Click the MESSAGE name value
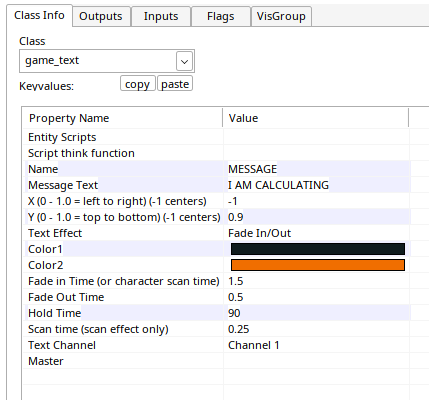 (252, 169)
